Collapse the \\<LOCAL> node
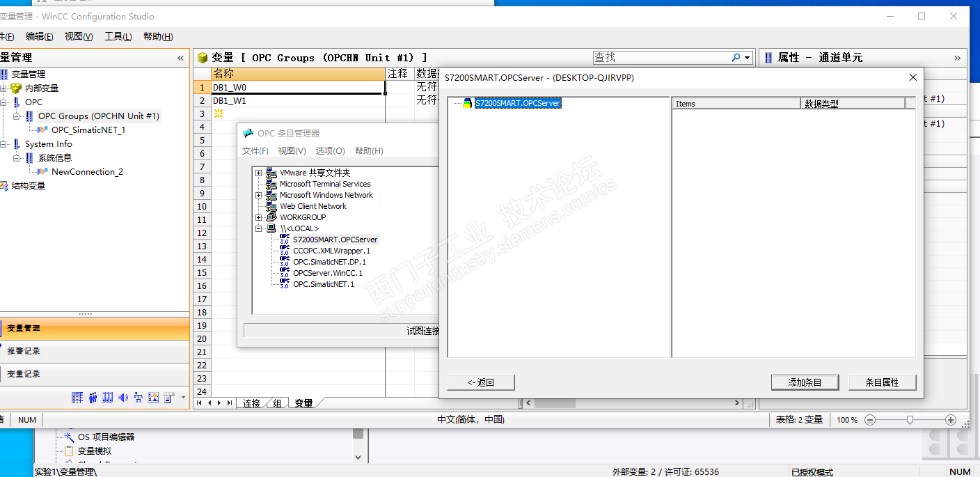Viewport: 980px width, 477px height. [x=259, y=228]
